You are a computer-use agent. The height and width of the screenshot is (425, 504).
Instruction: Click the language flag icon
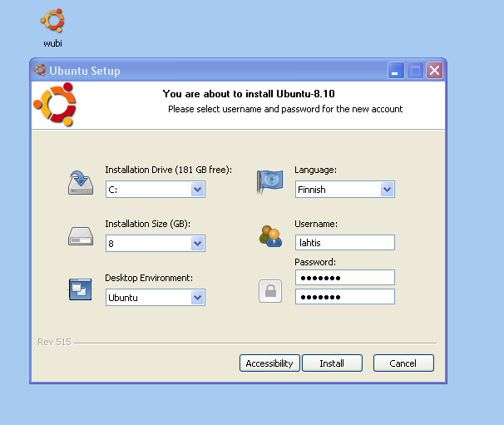[x=269, y=182]
